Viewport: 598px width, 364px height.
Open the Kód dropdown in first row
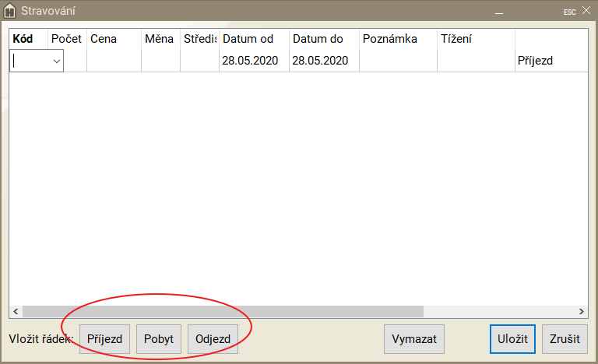pos(56,61)
